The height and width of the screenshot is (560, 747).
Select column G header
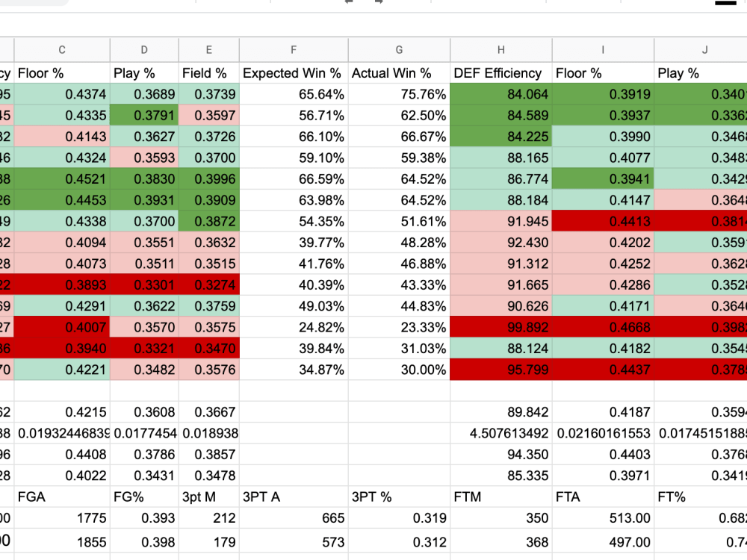coord(399,49)
